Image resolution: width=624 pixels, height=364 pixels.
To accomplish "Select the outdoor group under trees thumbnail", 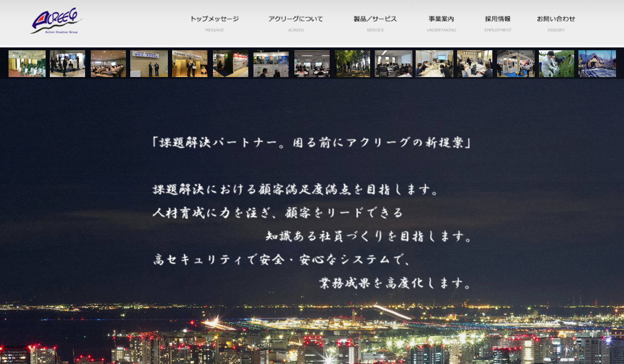I will (x=353, y=63).
